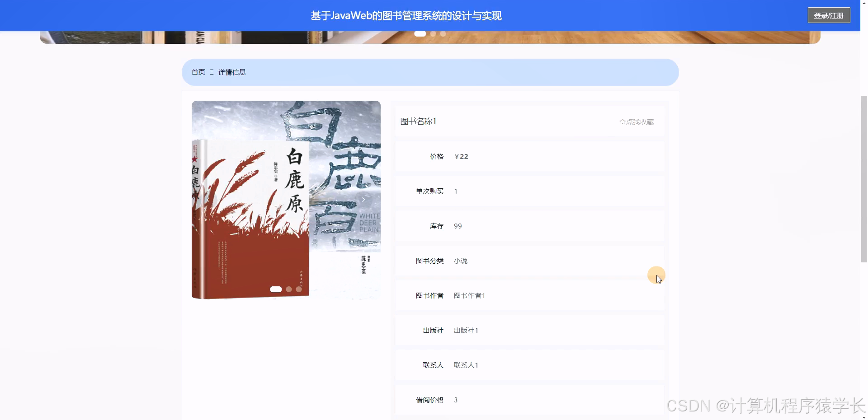Click the breadcrumb separator icon
Viewport: 868px width, 420px height.
click(x=211, y=72)
